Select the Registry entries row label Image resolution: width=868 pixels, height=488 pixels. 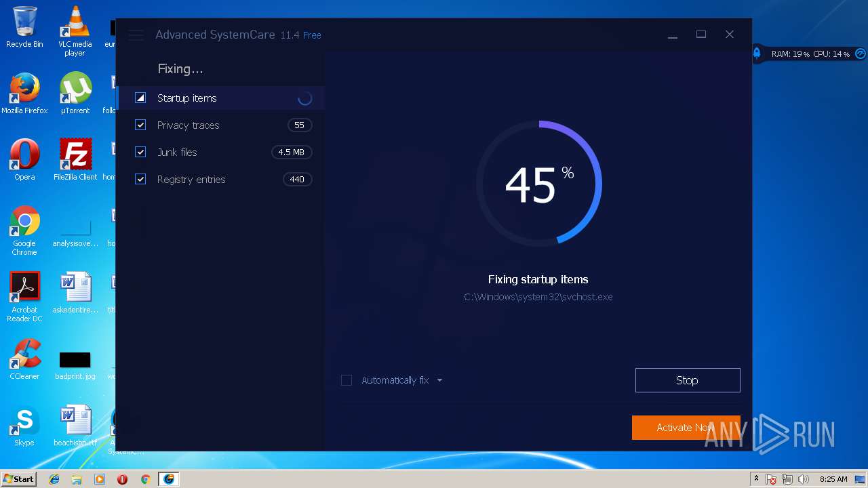(191, 180)
